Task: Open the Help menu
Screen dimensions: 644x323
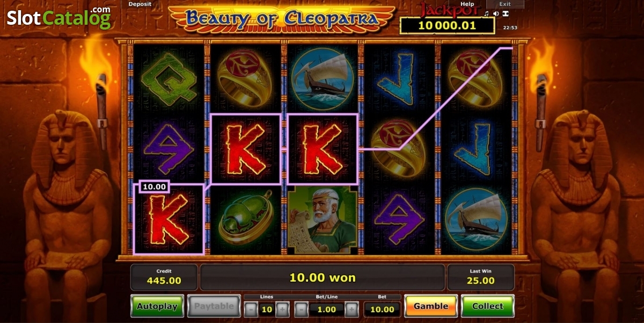Action: 467,4
